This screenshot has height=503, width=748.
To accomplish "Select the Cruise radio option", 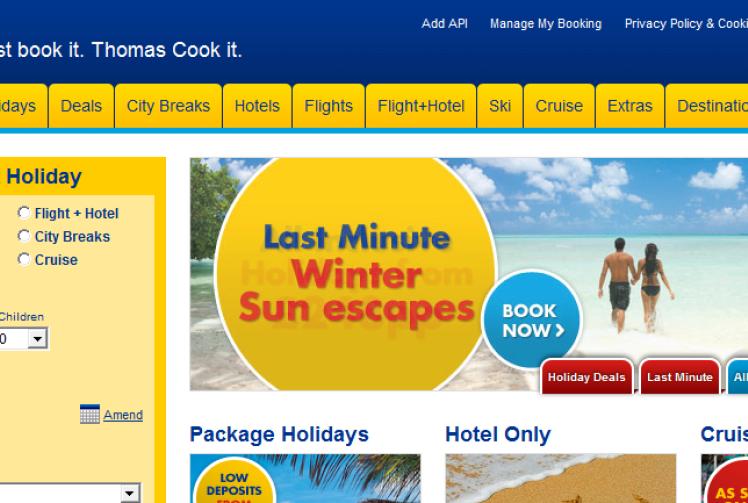I will pyautogui.click(x=24, y=259).
